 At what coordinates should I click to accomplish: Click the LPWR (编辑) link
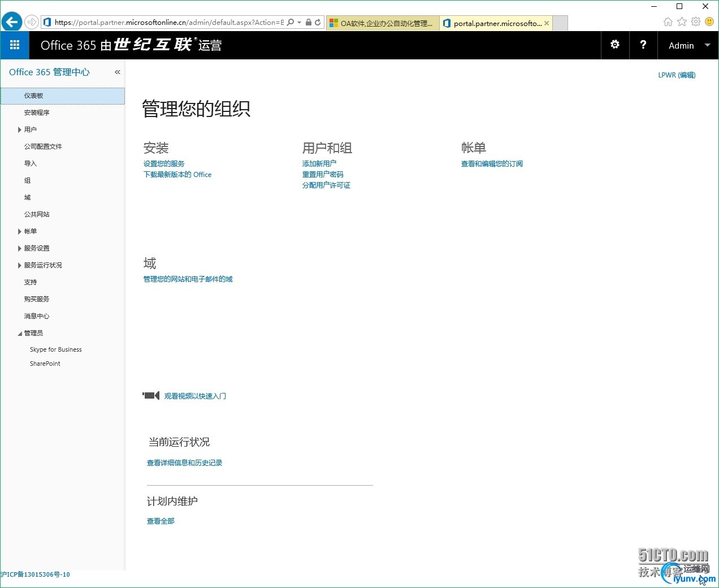click(677, 75)
